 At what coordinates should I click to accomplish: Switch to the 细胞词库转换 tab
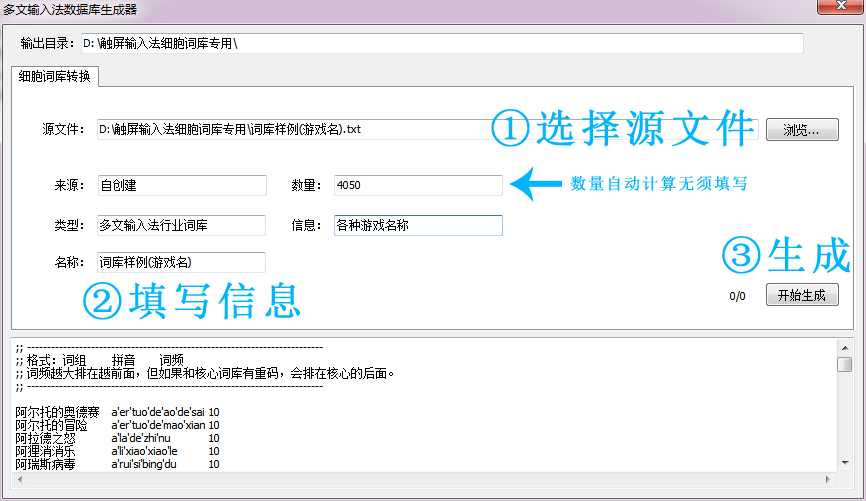click(56, 77)
